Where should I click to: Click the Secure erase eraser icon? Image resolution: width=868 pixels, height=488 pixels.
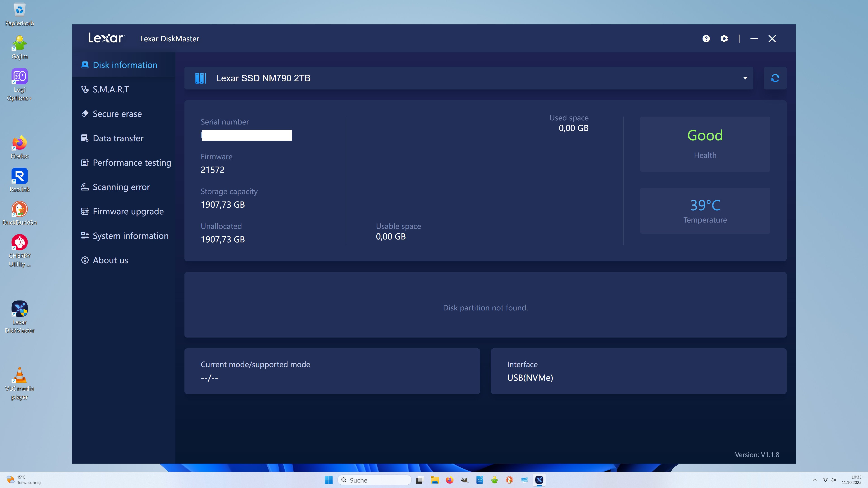pos(85,114)
